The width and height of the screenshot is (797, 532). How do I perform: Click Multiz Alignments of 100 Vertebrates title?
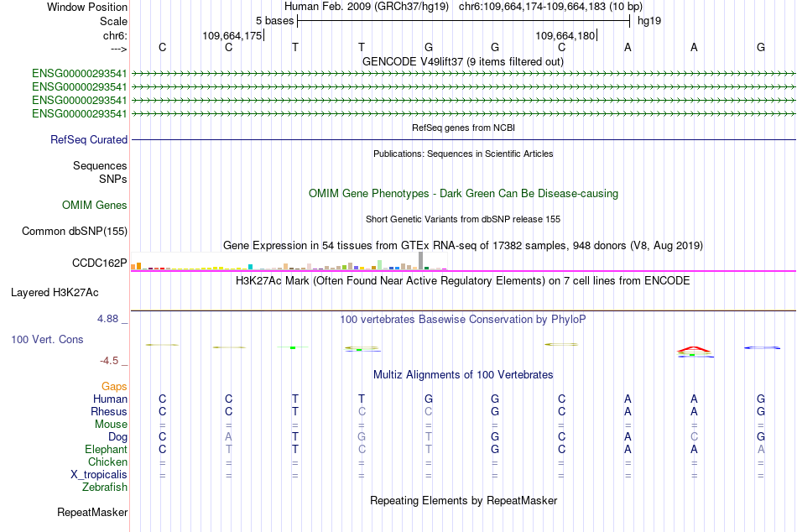tap(463, 375)
